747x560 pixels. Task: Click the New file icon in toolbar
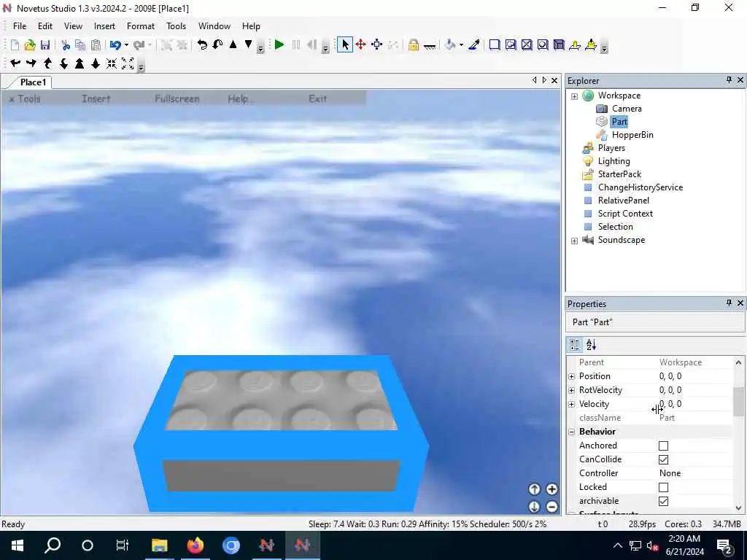(15, 44)
